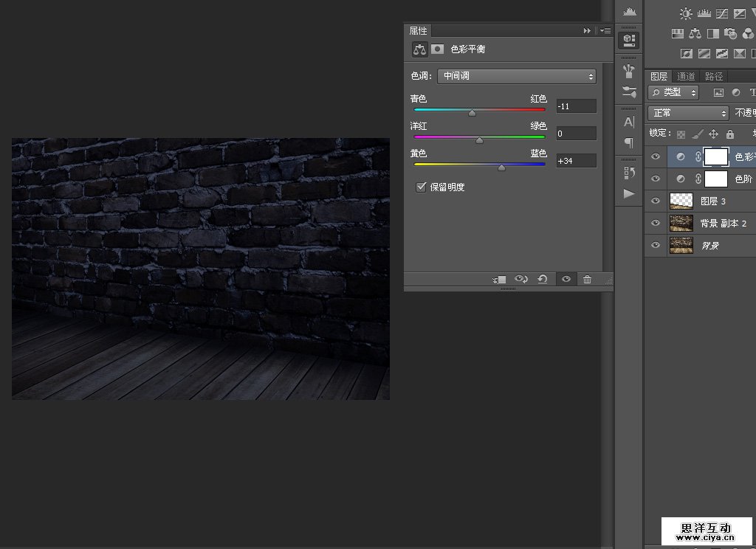The image size is (756, 549).
Task: Open the Histogram panel icon
Action: pos(628,11)
